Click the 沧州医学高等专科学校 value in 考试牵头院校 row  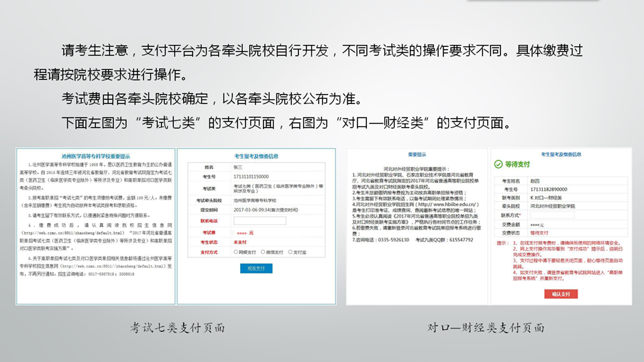click(x=255, y=200)
